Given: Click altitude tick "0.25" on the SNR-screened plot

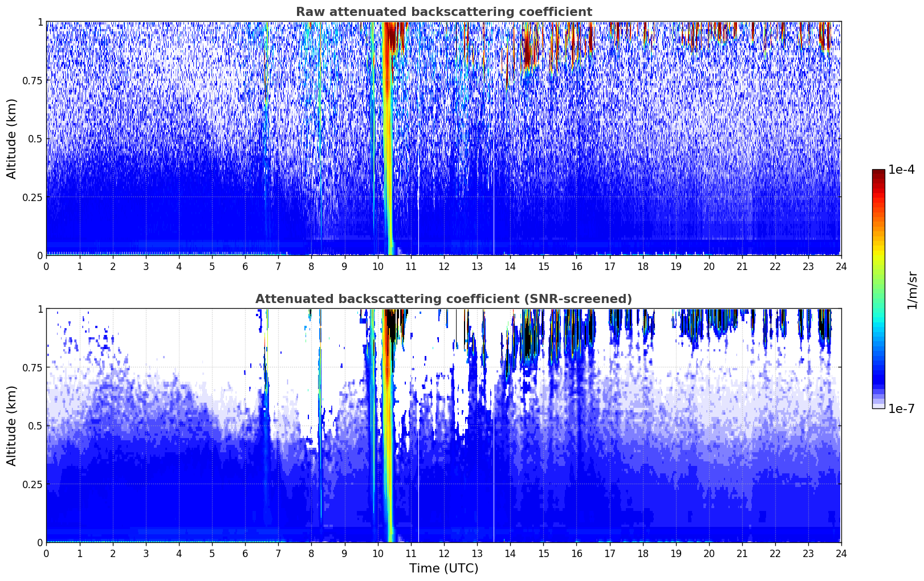Looking at the screenshot, I should 32,484.
